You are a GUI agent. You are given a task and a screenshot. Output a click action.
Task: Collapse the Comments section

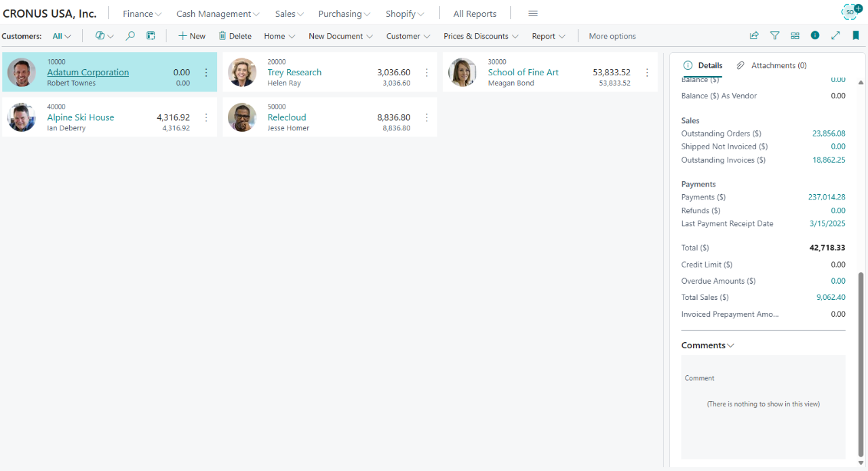click(730, 345)
